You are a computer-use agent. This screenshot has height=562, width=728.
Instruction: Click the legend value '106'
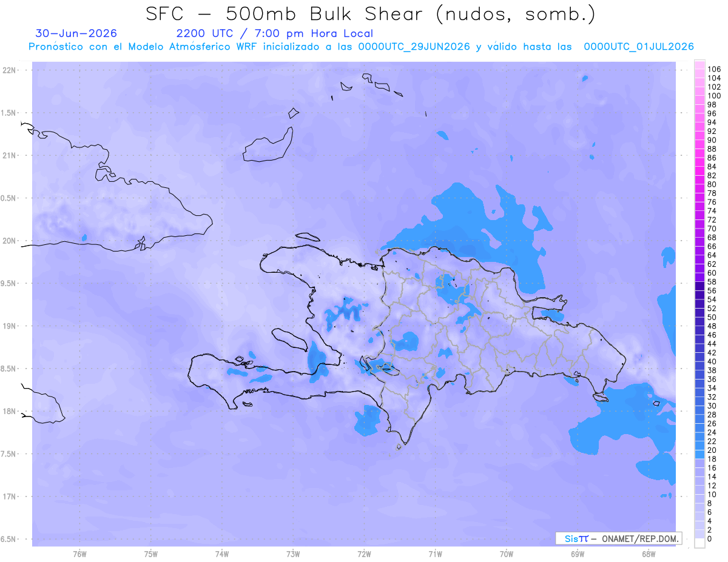[x=714, y=69]
